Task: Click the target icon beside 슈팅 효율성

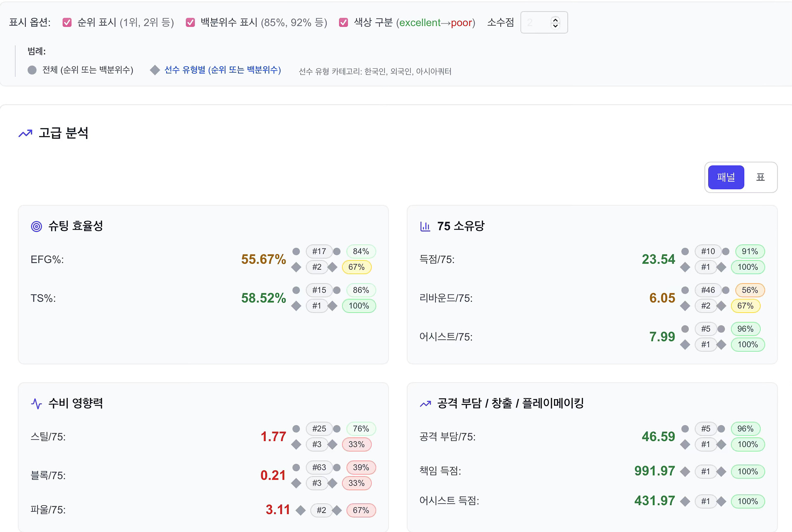Action: (x=36, y=226)
